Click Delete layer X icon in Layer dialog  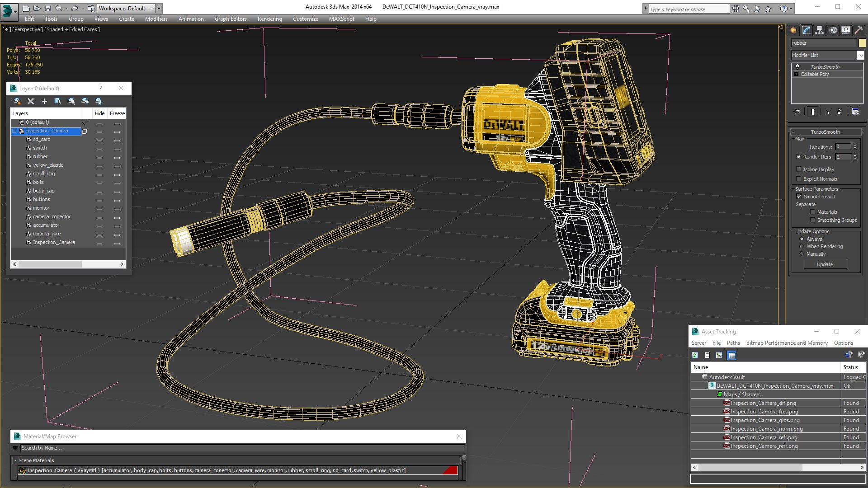pos(31,101)
